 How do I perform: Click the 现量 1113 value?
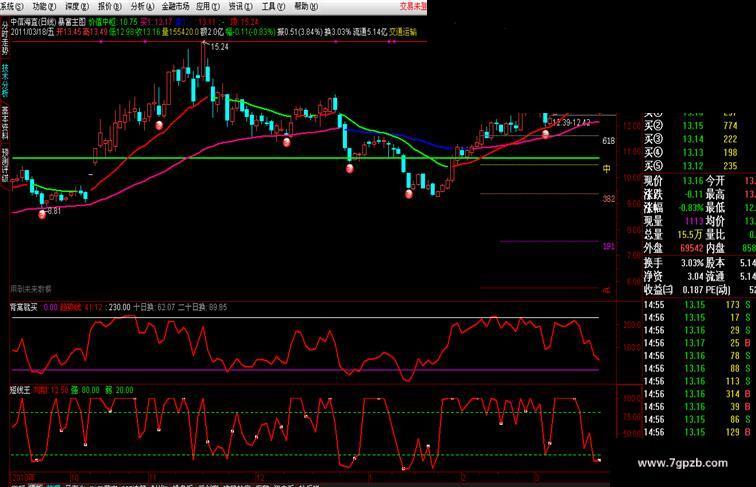[694, 221]
